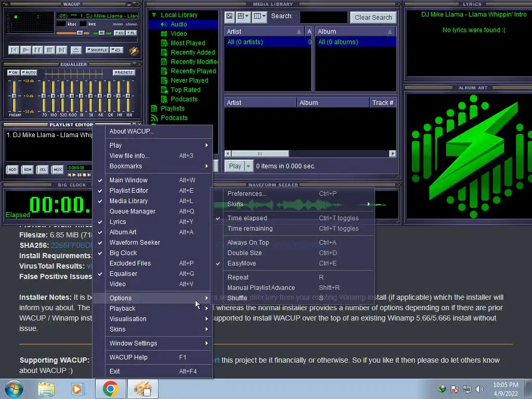Open the Recently Added smart view
The width and height of the screenshot is (532, 399).
click(x=193, y=52)
